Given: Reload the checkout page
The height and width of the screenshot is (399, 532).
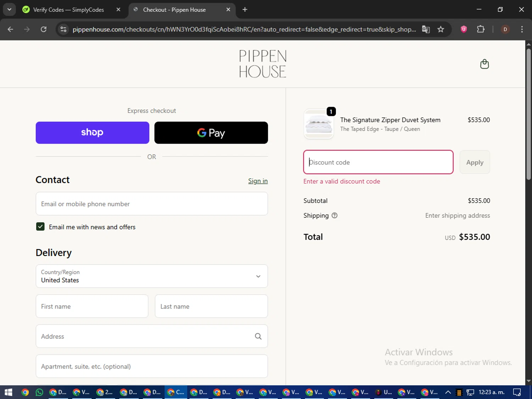Looking at the screenshot, I should click(x=44, y=29).
